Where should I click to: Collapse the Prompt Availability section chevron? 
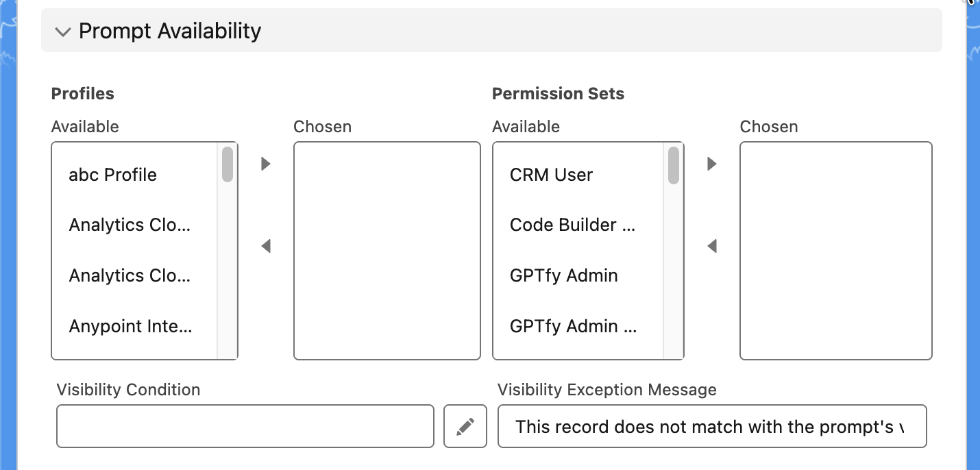click(63, 32)
